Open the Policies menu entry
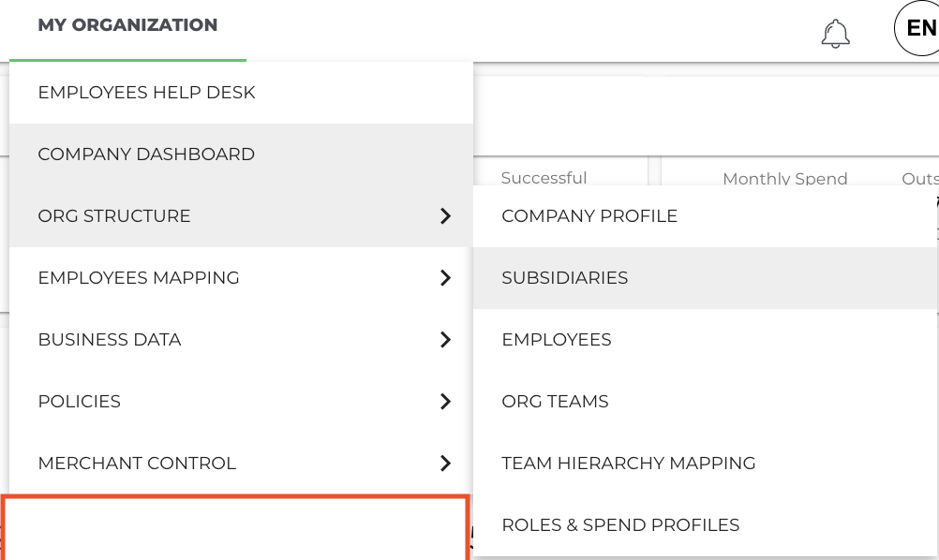939x560 pixels. (x=242, y=402)
